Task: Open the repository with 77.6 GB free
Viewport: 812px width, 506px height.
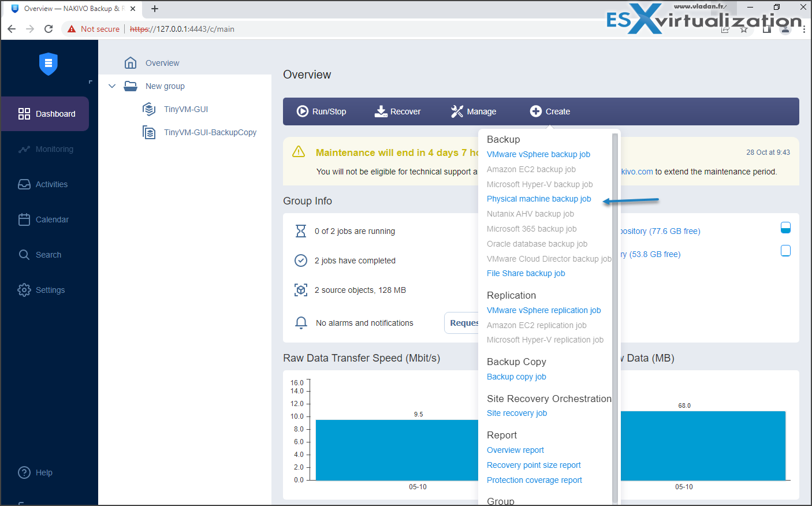Action: 660,231
